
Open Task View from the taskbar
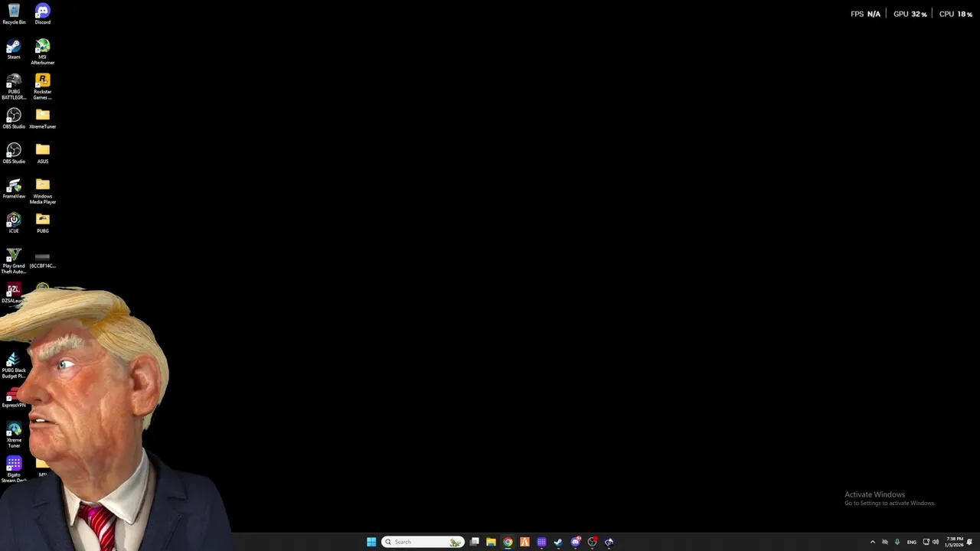pyautogui.click(x=475, y=542)
